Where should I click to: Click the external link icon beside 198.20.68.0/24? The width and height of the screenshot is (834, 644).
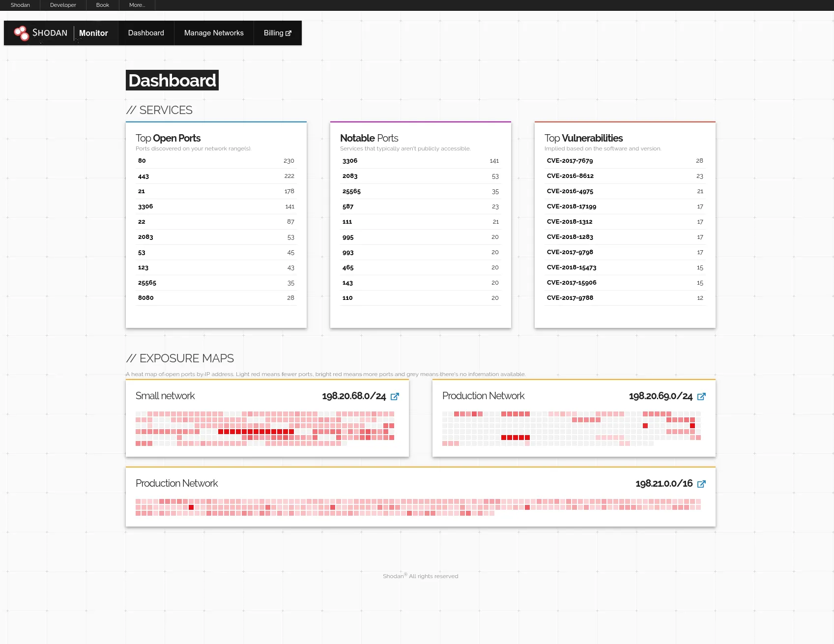click(x=395, y=396)
